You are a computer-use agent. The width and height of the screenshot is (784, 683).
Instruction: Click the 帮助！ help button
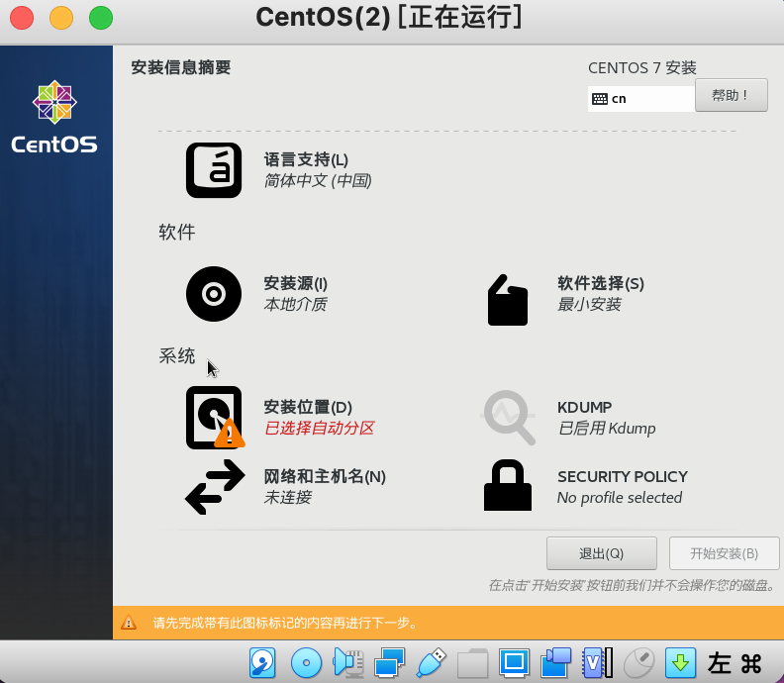[731, 95]
